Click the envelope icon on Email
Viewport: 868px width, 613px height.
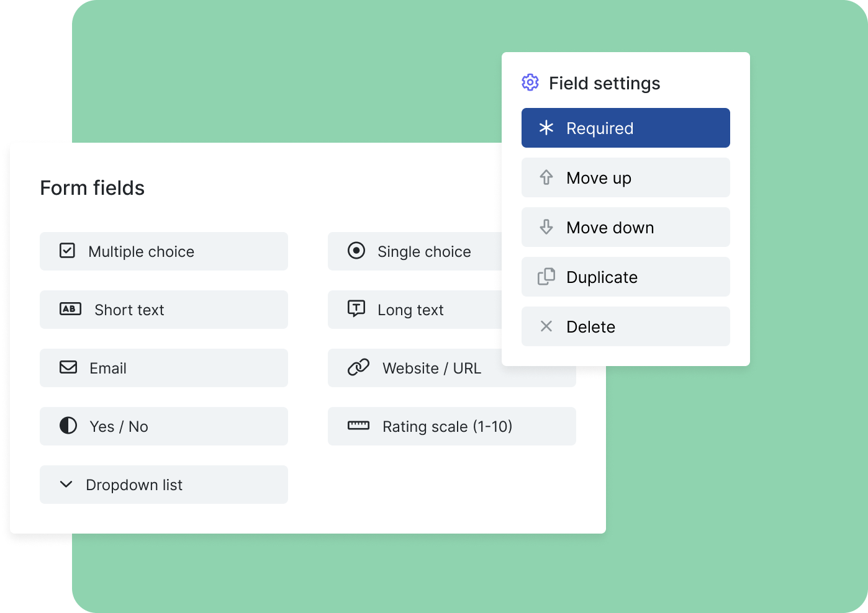[x=68, y=367]
